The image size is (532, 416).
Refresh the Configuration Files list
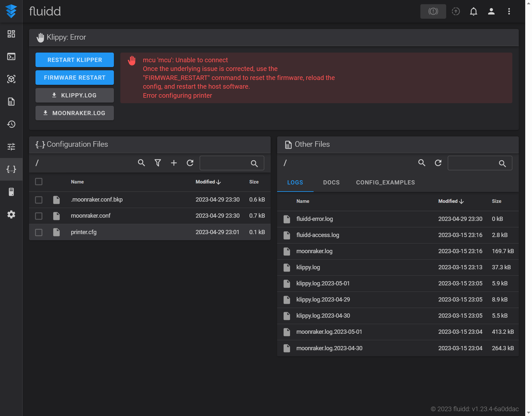tap(190, 163)
